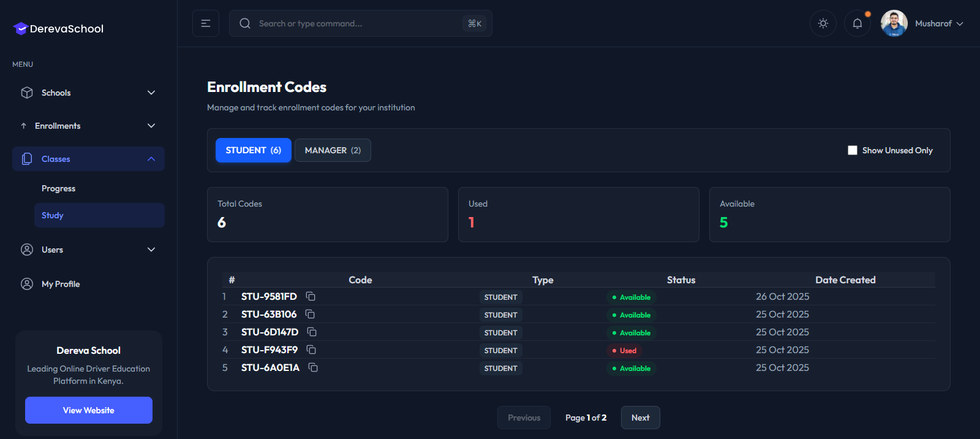Image resolution: width=980 pixels, height=439 pixels.
Task: Click the Date Created column header
Action: (x=845, y=280)
